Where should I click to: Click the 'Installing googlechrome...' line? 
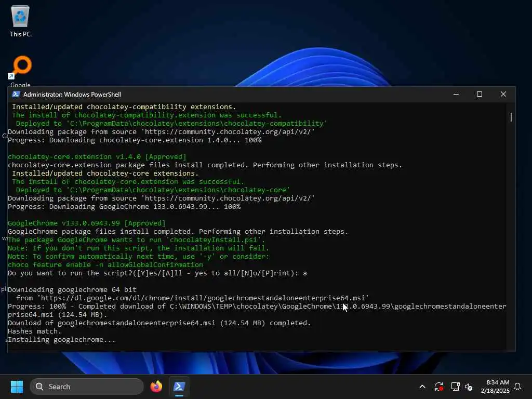[x=61, y=340]
